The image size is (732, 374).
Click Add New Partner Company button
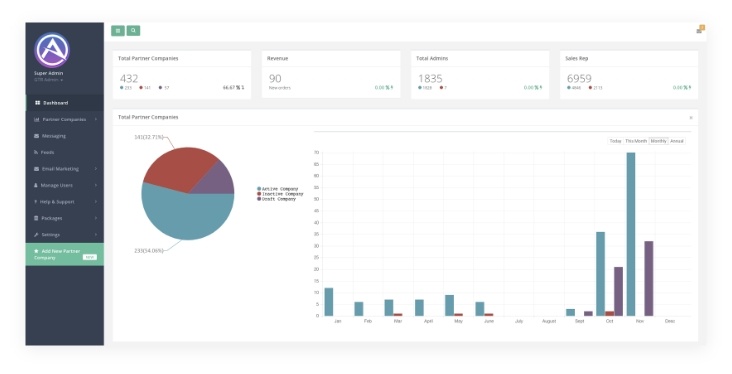[x=65, y=254]
